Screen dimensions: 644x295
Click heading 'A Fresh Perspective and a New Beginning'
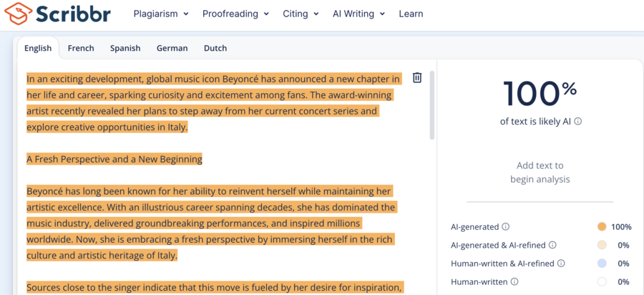114,159
